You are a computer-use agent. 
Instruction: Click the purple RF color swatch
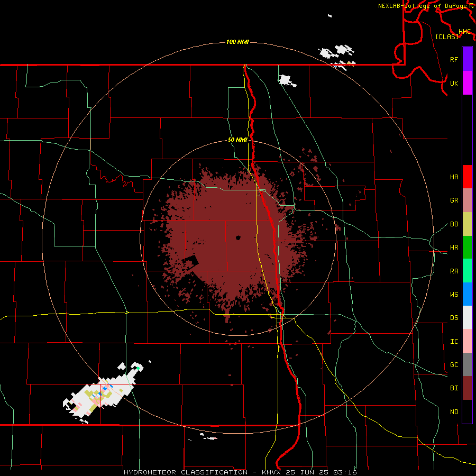[467, 59]
